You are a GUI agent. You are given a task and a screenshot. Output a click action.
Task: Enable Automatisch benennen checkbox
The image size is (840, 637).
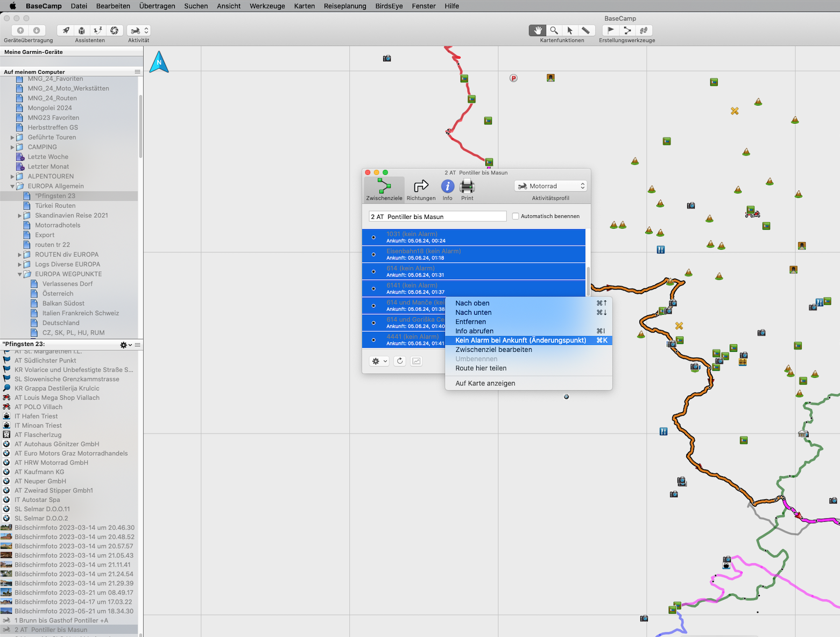click(x=516, y=216)
